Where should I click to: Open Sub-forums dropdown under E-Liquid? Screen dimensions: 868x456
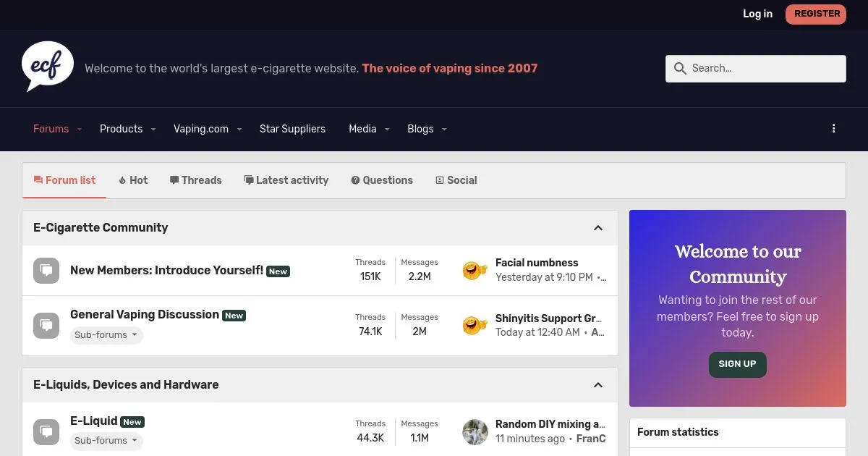(106, 441)
